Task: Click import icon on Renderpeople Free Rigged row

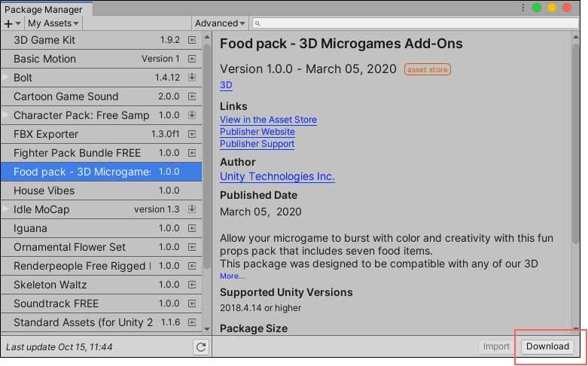Action: 192,266
